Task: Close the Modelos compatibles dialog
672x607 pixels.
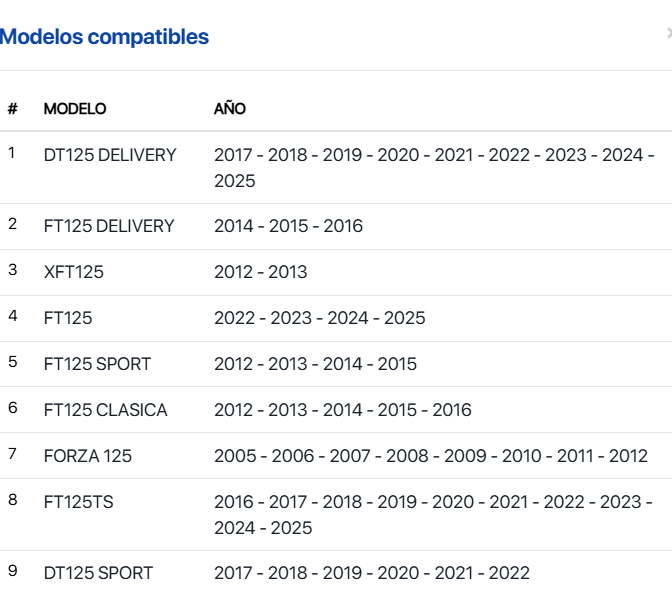Action: click(x=669, y=33)
